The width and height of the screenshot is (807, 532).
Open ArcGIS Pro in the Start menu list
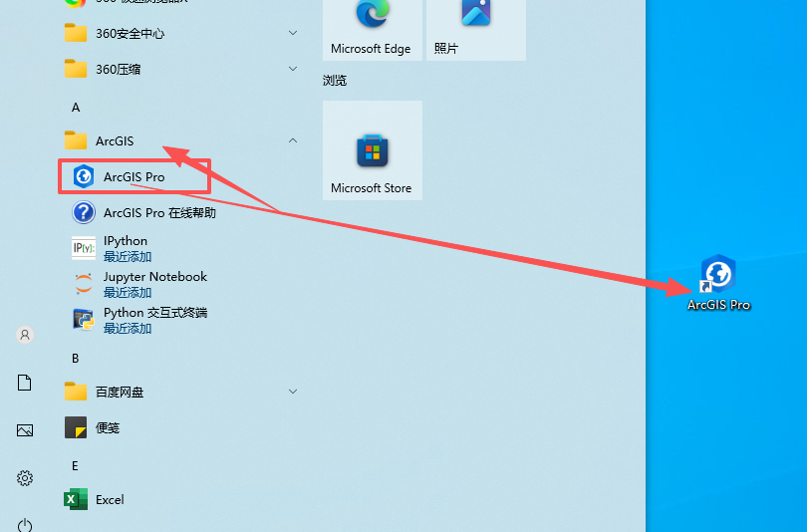coord(134,176)
